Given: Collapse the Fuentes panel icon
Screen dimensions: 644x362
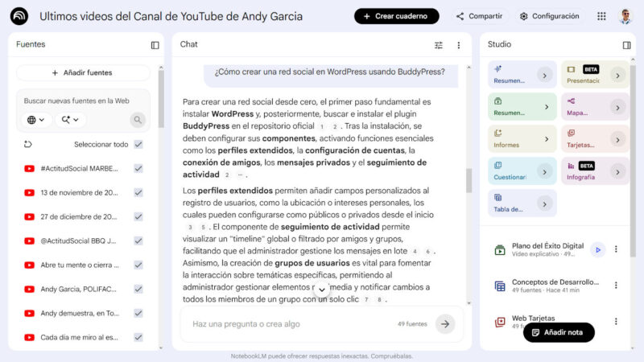Looking at the screenshot, I should coord(155,45).
